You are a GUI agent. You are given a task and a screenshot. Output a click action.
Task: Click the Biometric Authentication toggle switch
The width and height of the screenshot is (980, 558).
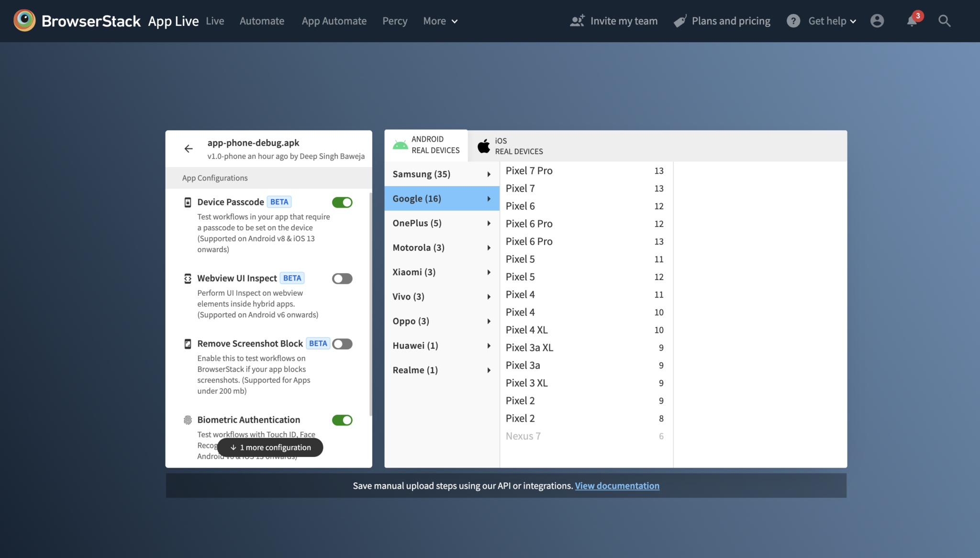[x=342, y=420]
